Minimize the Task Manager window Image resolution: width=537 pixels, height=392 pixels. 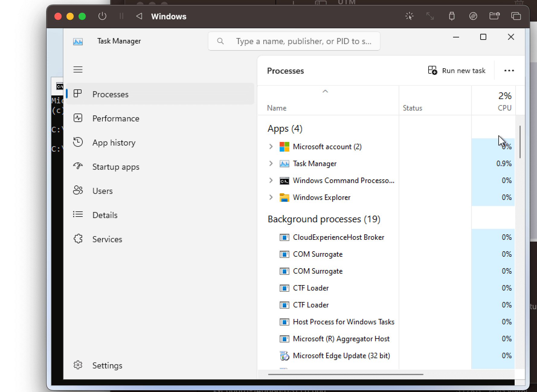click(456, 37)
